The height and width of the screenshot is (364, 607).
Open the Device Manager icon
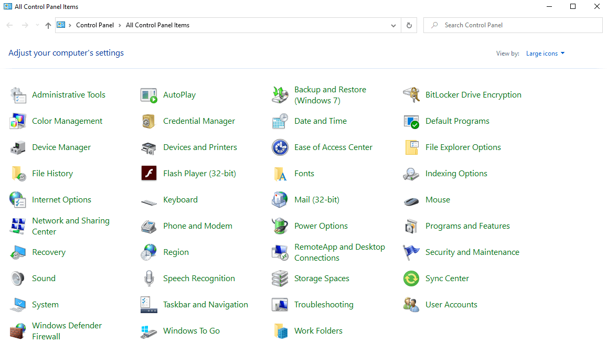(18, 147)
